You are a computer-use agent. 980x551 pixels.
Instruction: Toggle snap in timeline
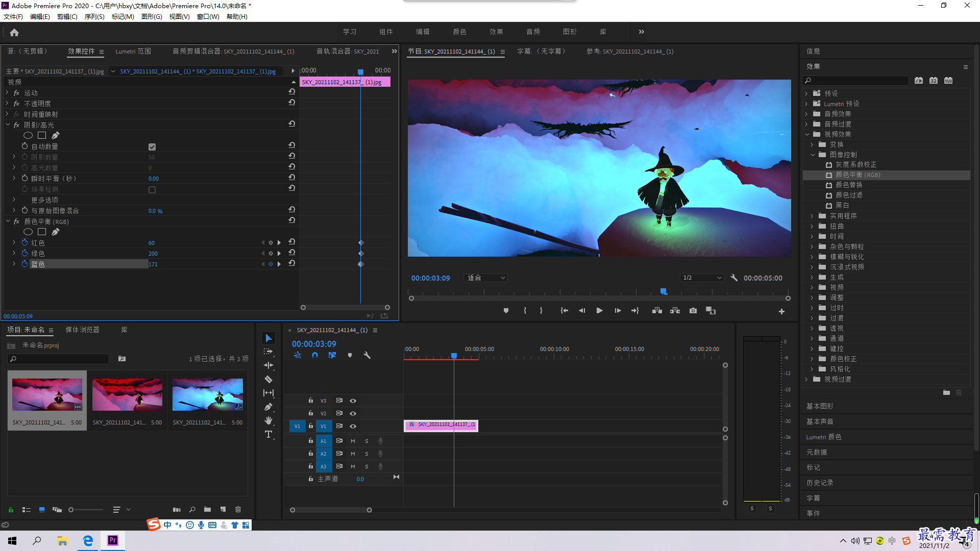tap(315, 355)
